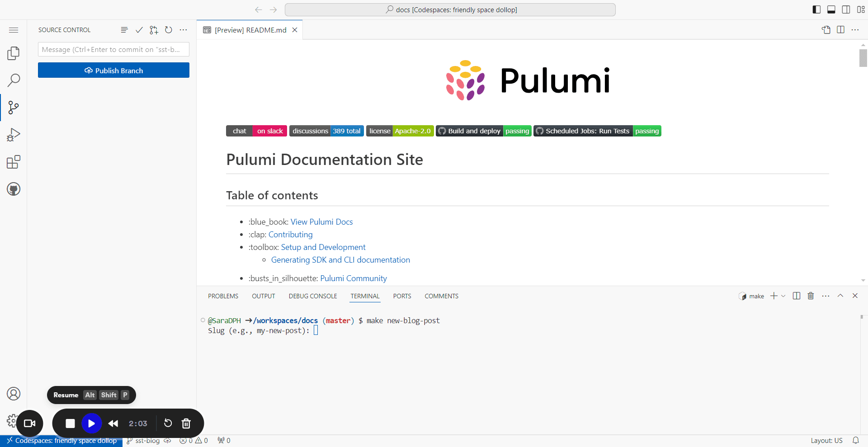Open the new terminal launch profile dropdown
The width and height of the screenshot is (868, 447).
coord(783,296)
